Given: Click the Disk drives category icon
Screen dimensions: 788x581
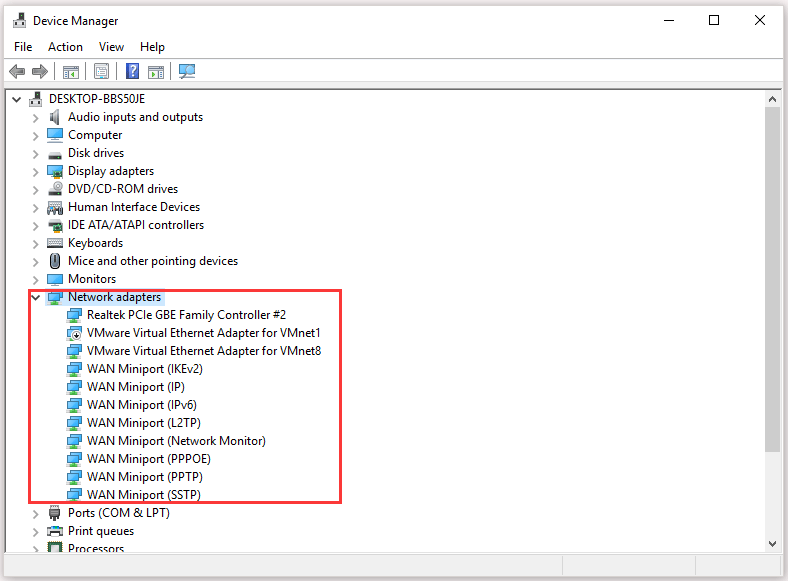Looking at the screenshot, I should 55,154.
